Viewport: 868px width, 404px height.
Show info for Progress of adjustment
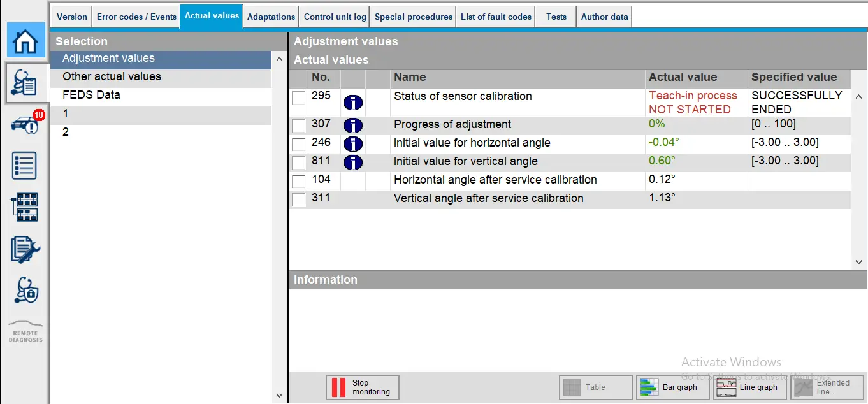point(352,126)
